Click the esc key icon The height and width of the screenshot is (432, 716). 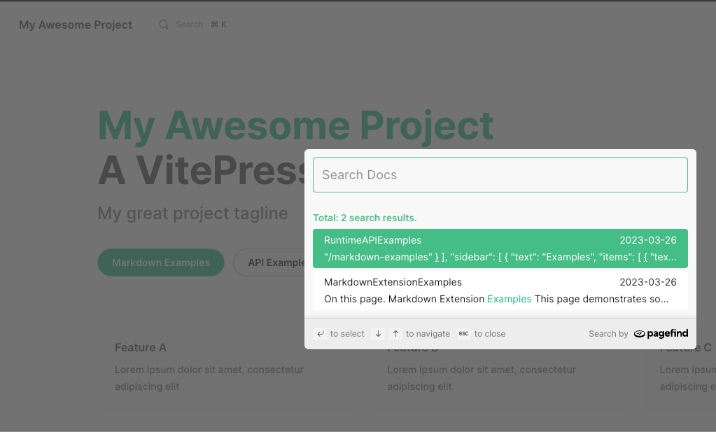[x=463, y=334]
